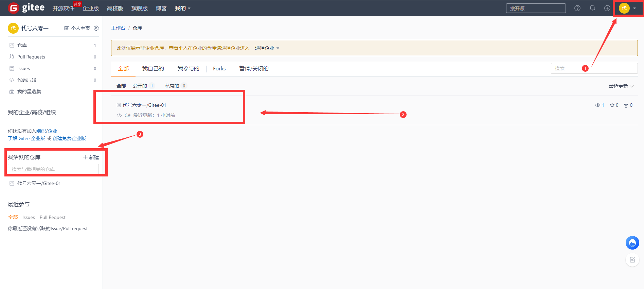Open the user avatar menu in header

[627, 8]
